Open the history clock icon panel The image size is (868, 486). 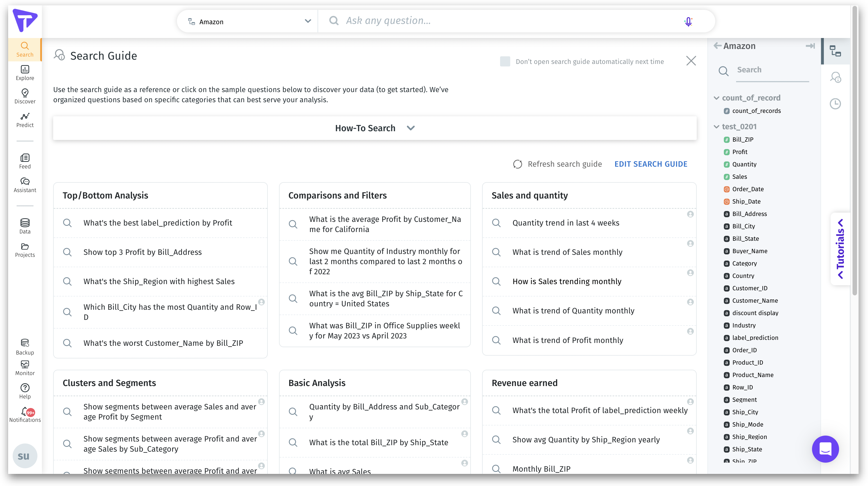tap(835, 104)
